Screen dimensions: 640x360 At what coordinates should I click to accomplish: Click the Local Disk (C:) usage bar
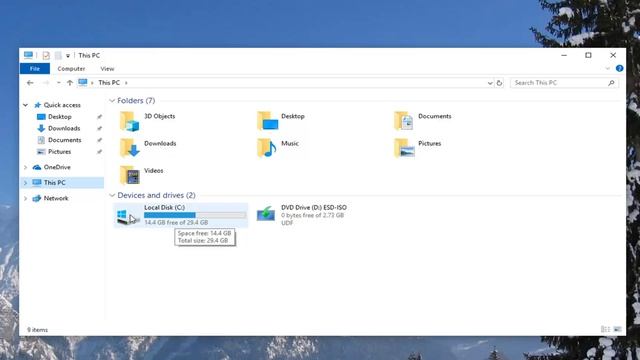pyautogui.click(x=195, y=215)
